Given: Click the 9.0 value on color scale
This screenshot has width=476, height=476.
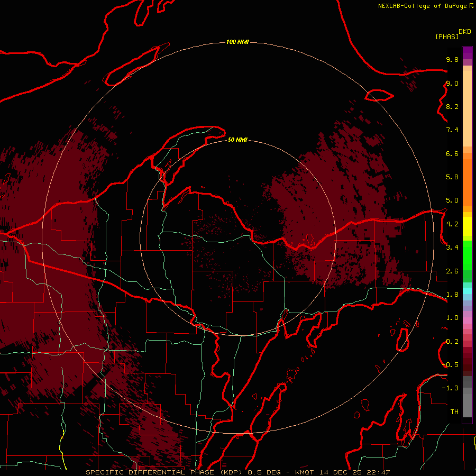Looking at the screenshot, I should coord(452,83).
